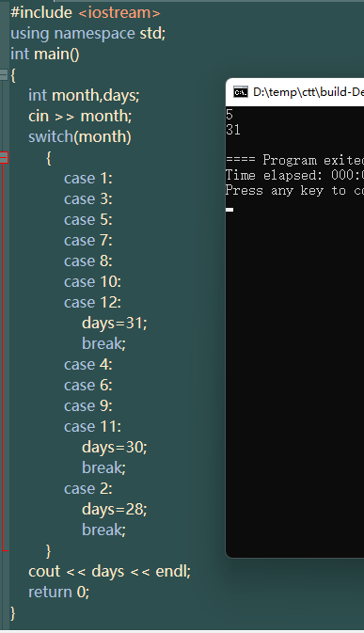Viewport: 364px width, 633px height.
Task: Place cursor on 'int month,days;' line
Action: click(x=84, y=96)
